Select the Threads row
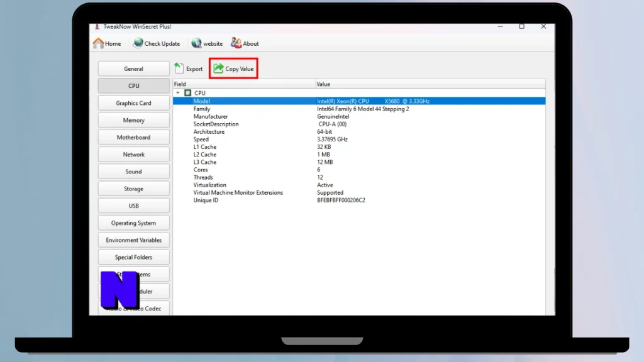Image resolution: width=644 pixels, height=362 pixels. click(359, 177)
